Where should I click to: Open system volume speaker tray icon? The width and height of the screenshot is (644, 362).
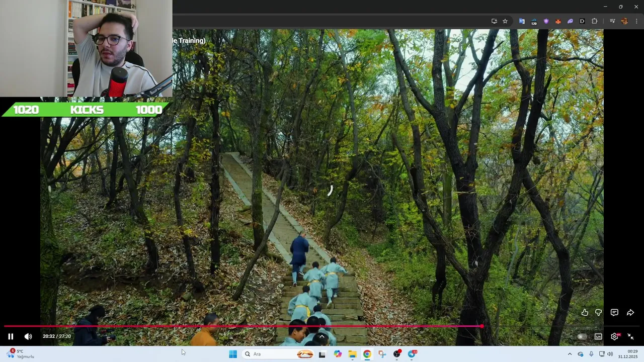pyautogui.click(x=610, y=354)
